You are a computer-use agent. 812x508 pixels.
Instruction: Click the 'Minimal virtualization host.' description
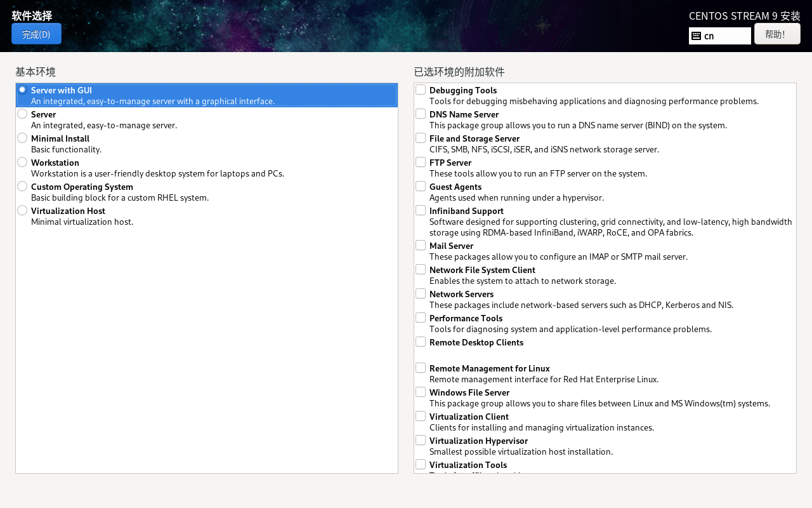(x=82, y=222)
